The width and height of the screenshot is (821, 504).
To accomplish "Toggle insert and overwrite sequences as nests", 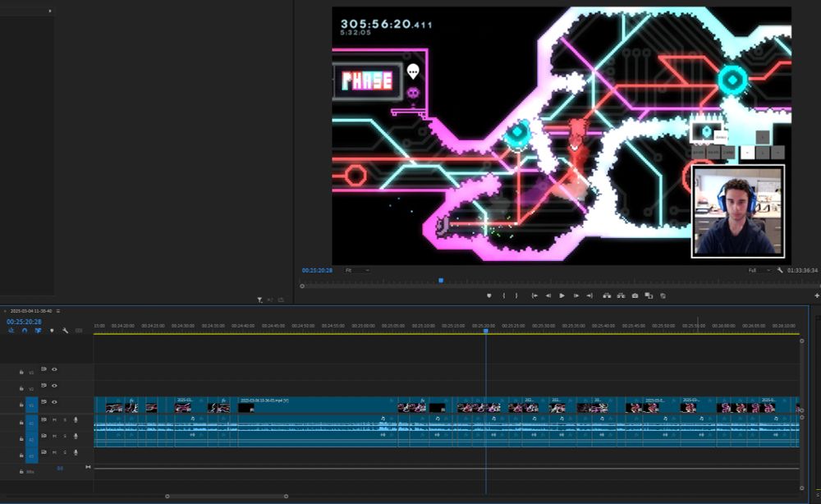I will [11, 331].
